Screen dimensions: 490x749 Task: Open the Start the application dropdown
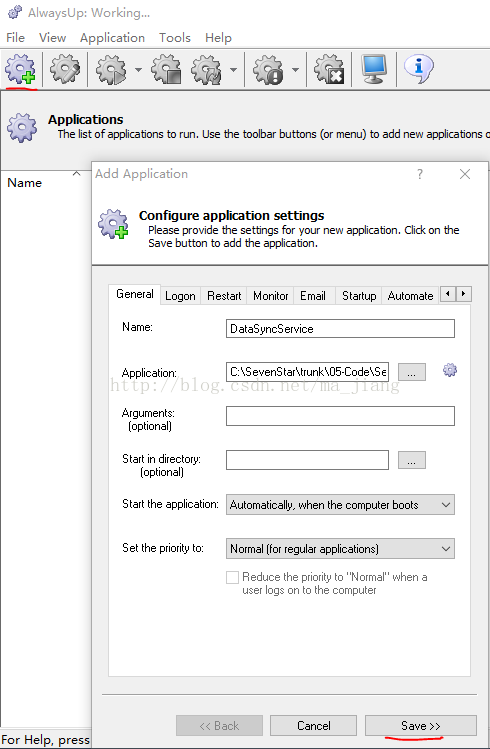340,504
